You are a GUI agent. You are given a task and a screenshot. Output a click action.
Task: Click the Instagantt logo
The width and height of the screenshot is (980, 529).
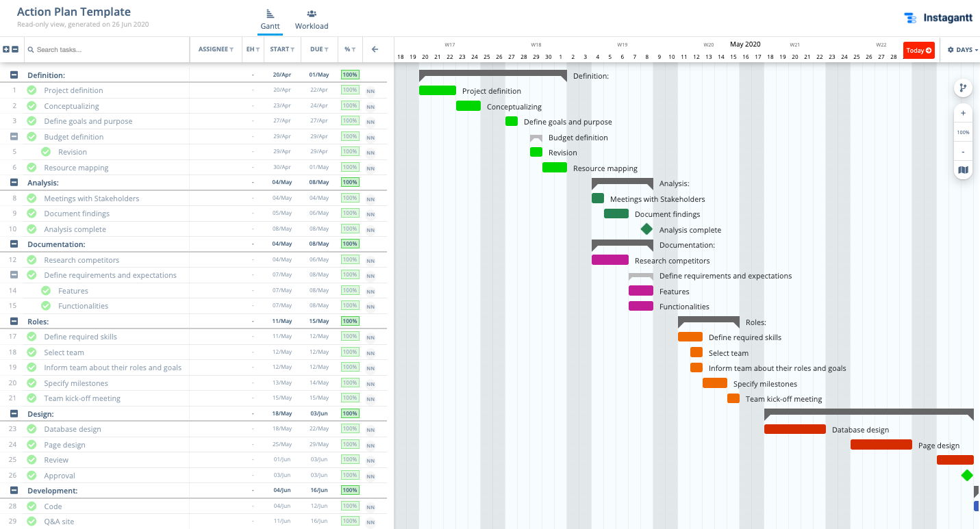point(938,18)
